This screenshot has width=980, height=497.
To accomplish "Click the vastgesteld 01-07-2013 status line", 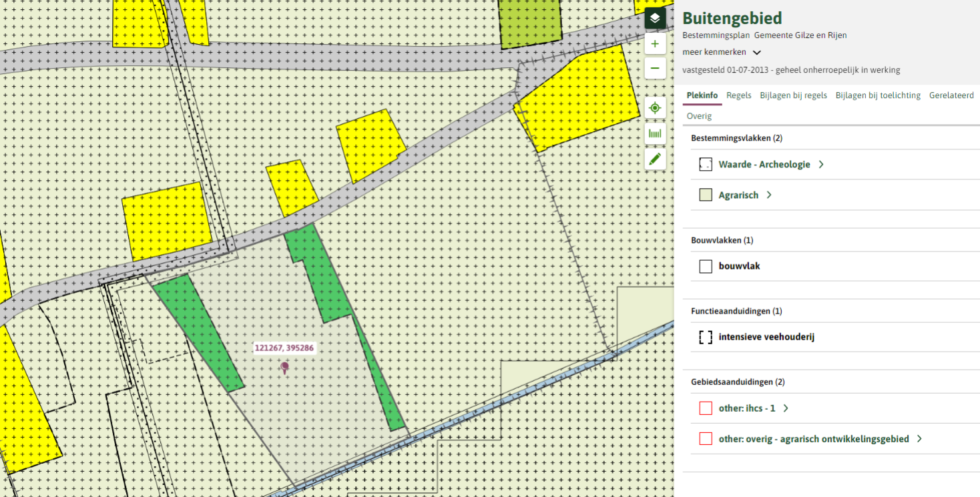I will [x=791, y=70].
